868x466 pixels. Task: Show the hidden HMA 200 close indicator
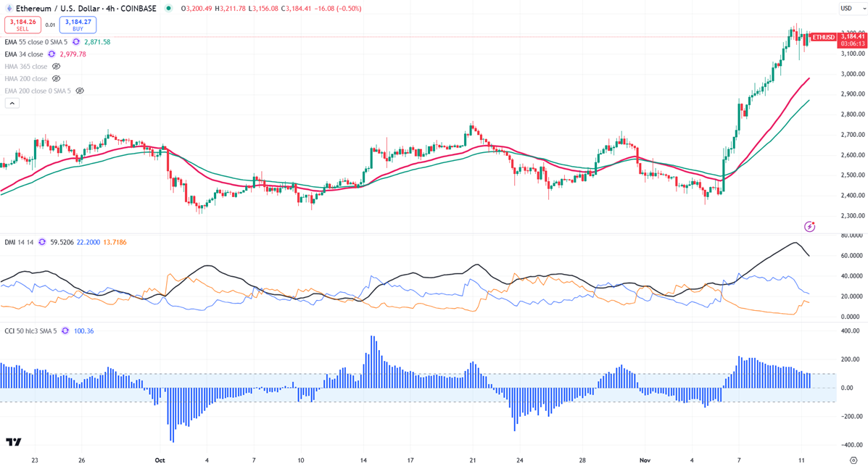[56, 78]
